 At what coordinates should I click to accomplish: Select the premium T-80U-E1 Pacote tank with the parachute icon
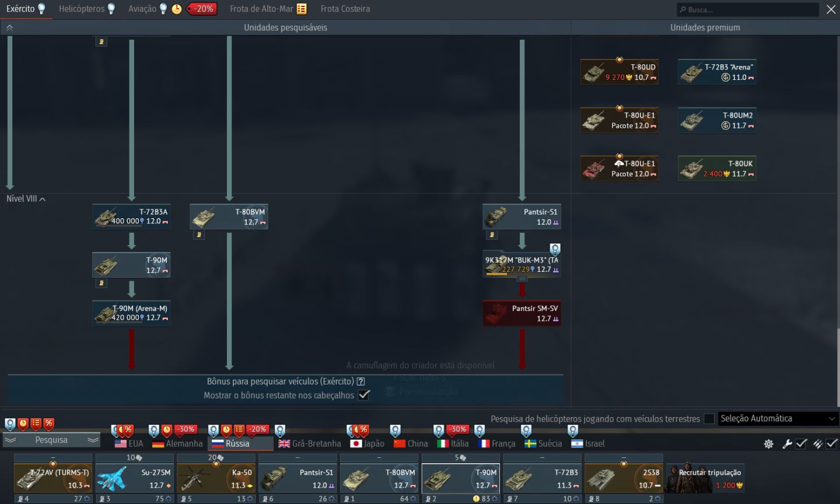click(x=619, y=169)
